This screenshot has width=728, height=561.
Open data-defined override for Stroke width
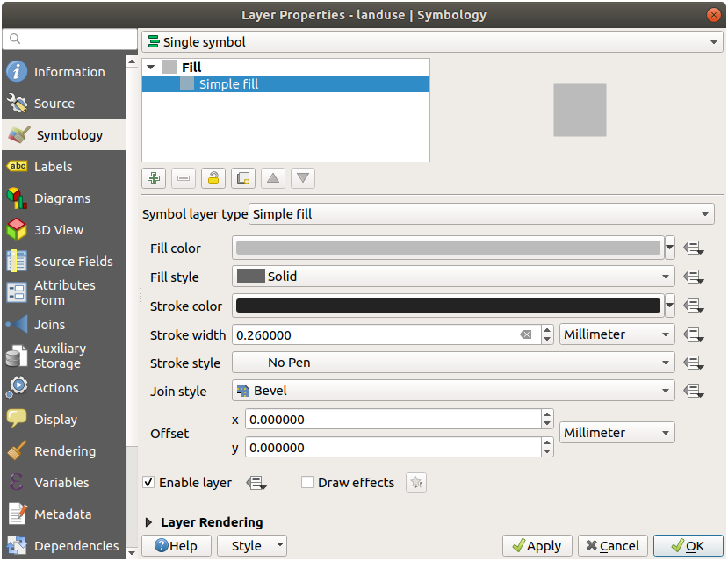coord(695,334)
